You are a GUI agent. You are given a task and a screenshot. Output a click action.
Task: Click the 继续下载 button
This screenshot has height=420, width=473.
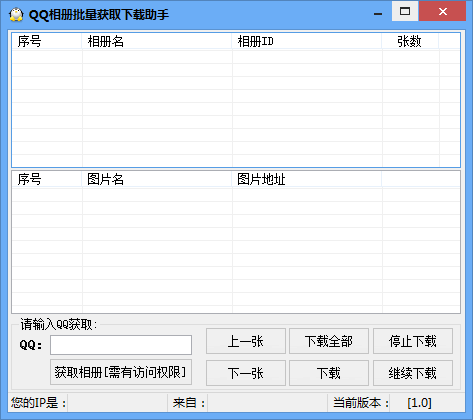(x=413, y=373)
